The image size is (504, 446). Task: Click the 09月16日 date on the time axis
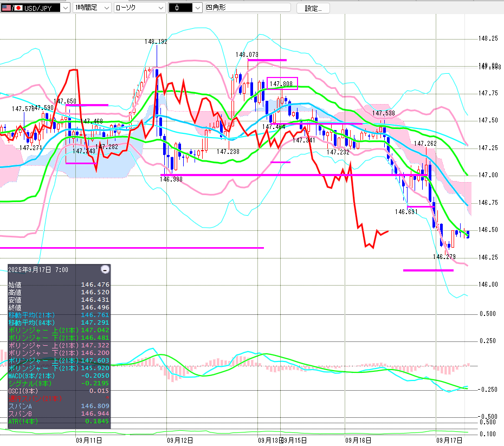point(358,441)
